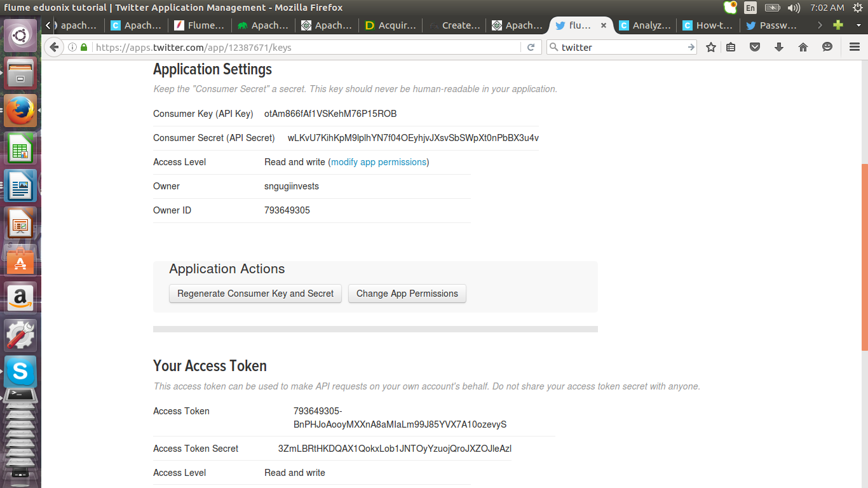
Task: Open the messaging indicator in the top panel
Action: pos(730,8)
